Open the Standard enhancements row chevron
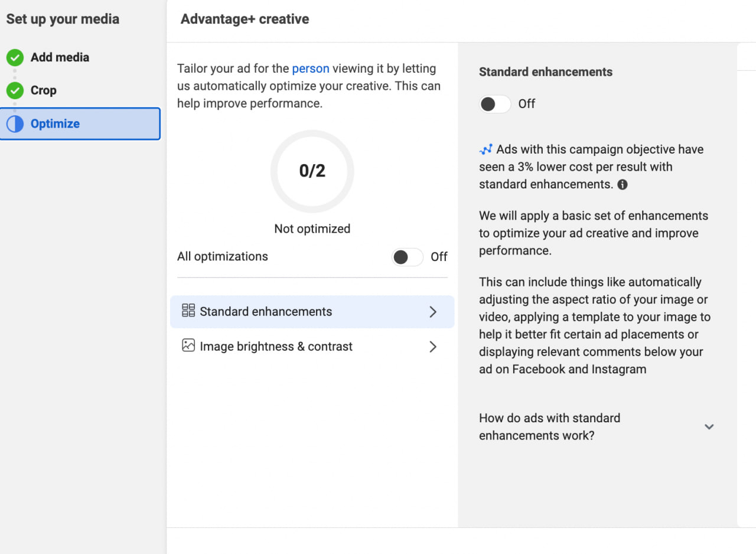 pyautogui.click(x=433, y=312)
